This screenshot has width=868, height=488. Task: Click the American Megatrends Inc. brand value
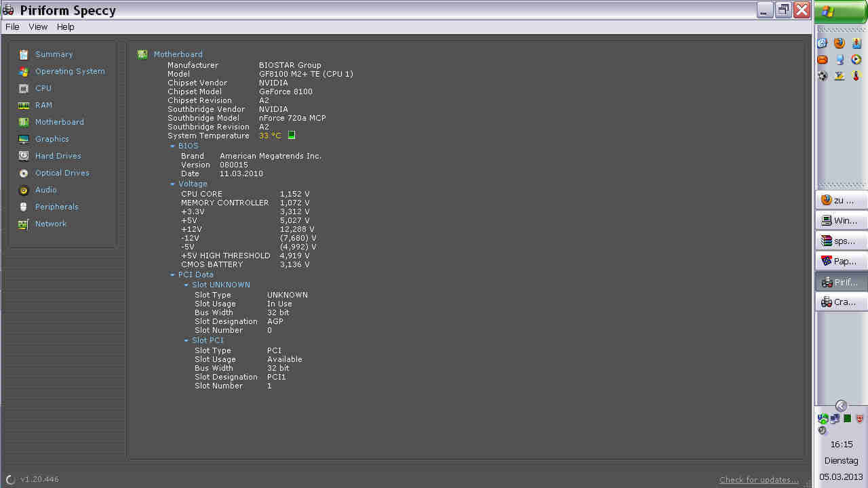tap(271, 156)
